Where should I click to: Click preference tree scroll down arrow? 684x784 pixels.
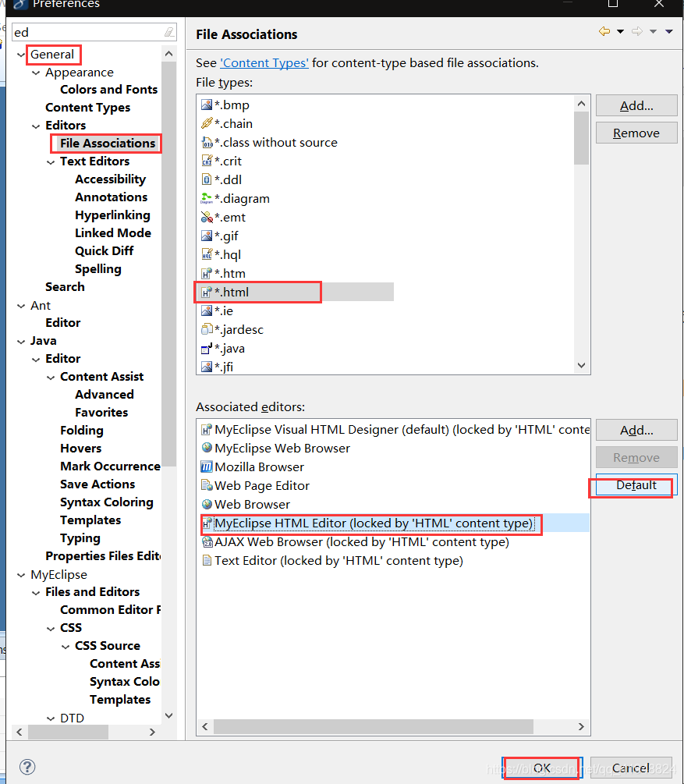[x=169, y=715]
